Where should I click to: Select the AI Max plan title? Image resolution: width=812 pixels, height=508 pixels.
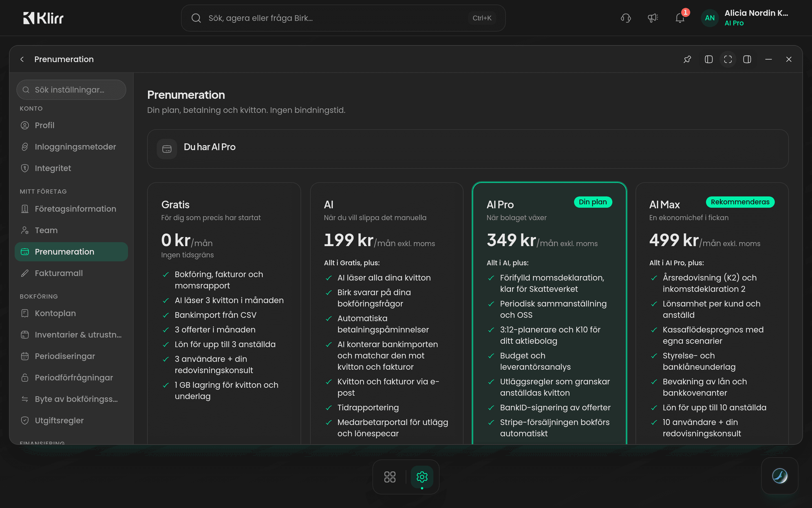click(x=664, y=205)
